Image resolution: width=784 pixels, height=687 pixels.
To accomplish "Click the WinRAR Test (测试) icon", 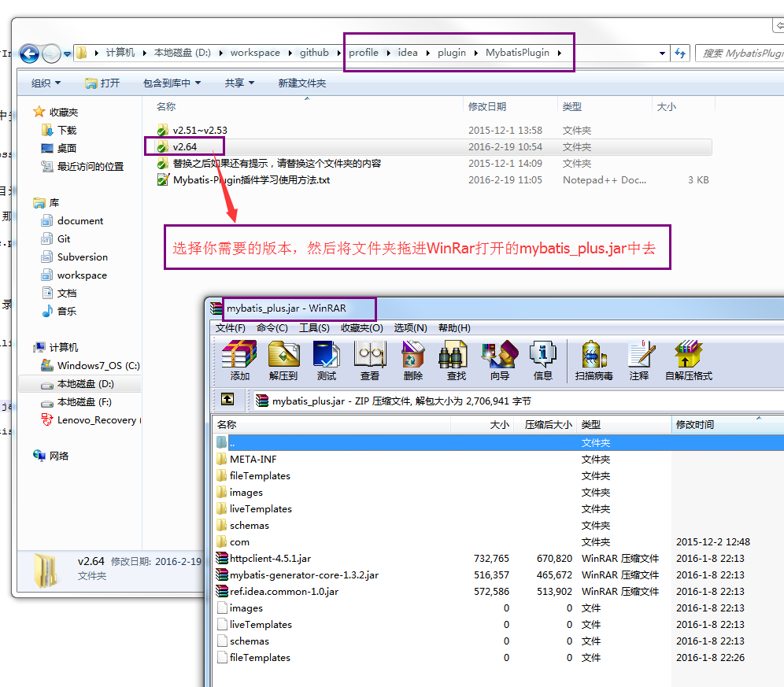I will point(327,360).
